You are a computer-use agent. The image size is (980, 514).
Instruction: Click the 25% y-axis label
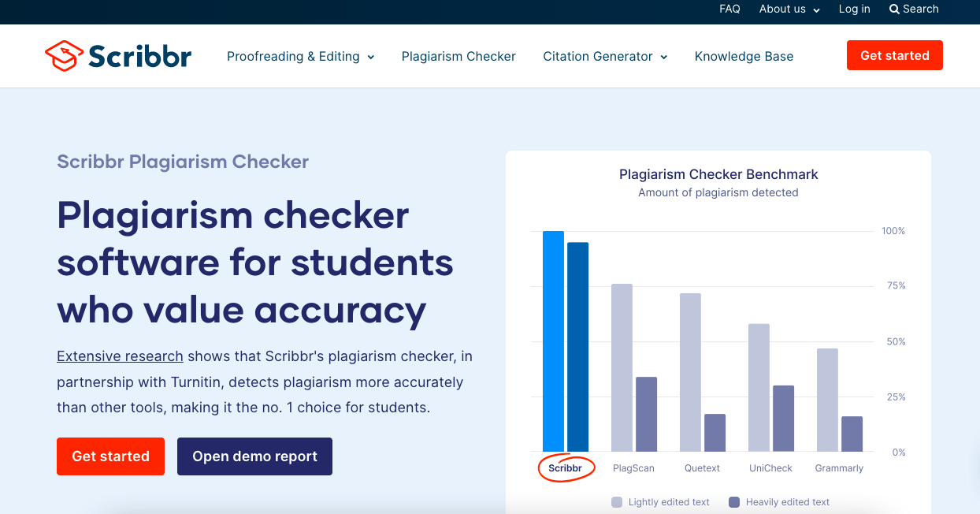(896, 397)
